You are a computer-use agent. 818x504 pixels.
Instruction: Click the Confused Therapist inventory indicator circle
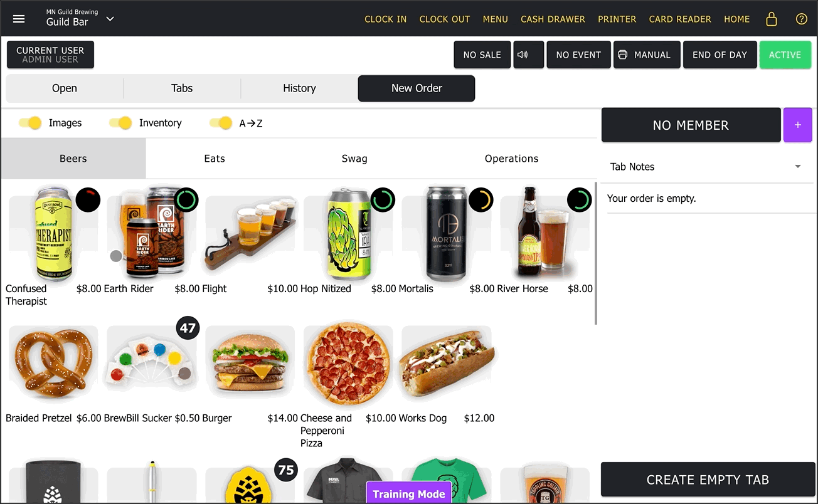[x=88, y=200]
